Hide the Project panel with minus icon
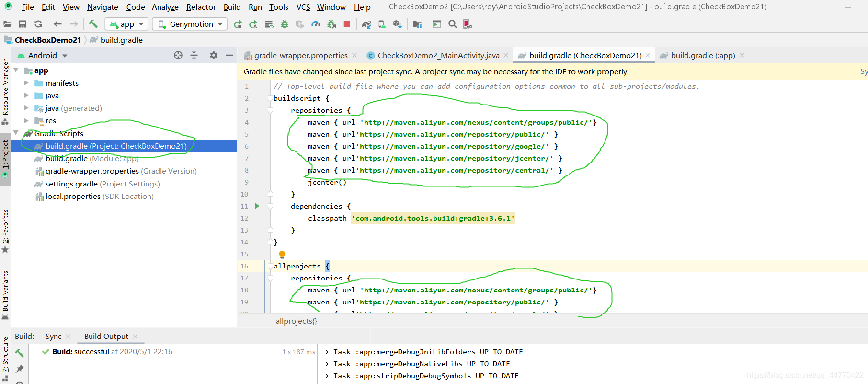Image resolution: width=868 pixels, height=384 pixels. pos(229,55)
